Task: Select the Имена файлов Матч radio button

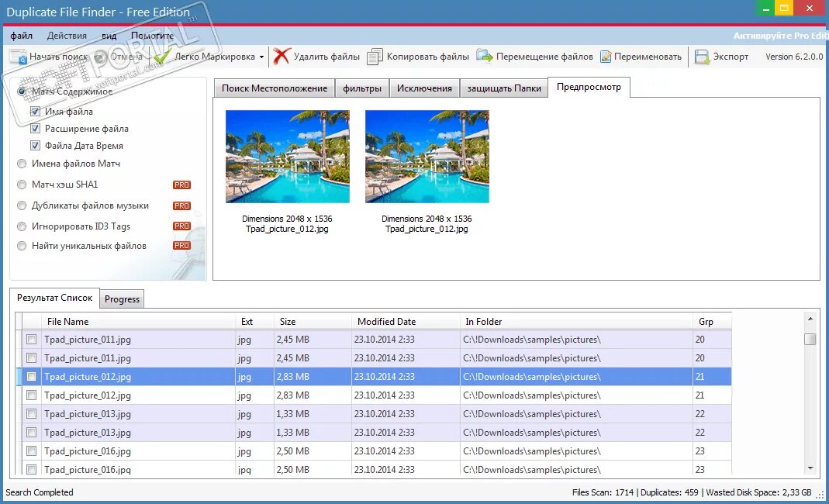Action: point(22,164)
